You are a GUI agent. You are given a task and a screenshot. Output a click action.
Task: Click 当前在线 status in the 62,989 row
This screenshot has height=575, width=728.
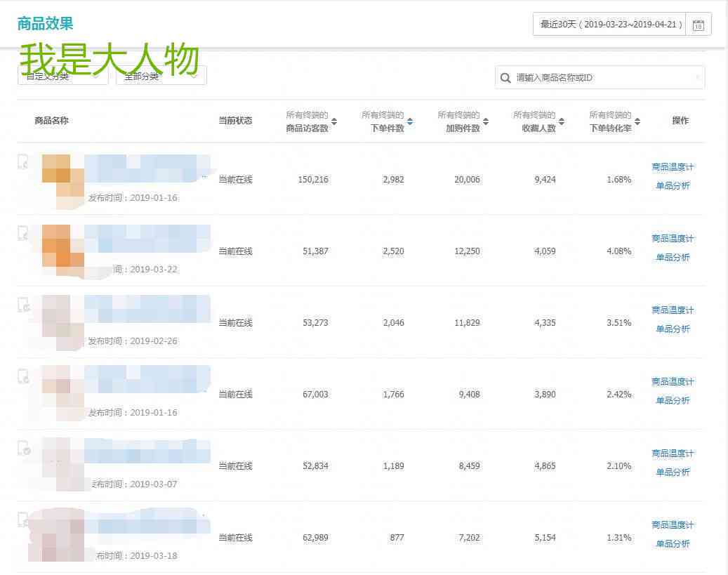pos(235,537)
